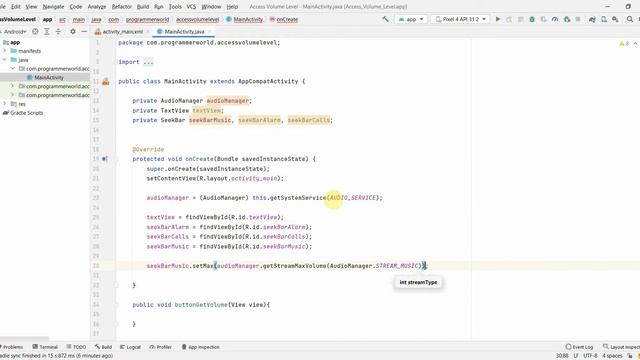Open the Navigate menu
This screenshot has width=640, height=360.
53,7
